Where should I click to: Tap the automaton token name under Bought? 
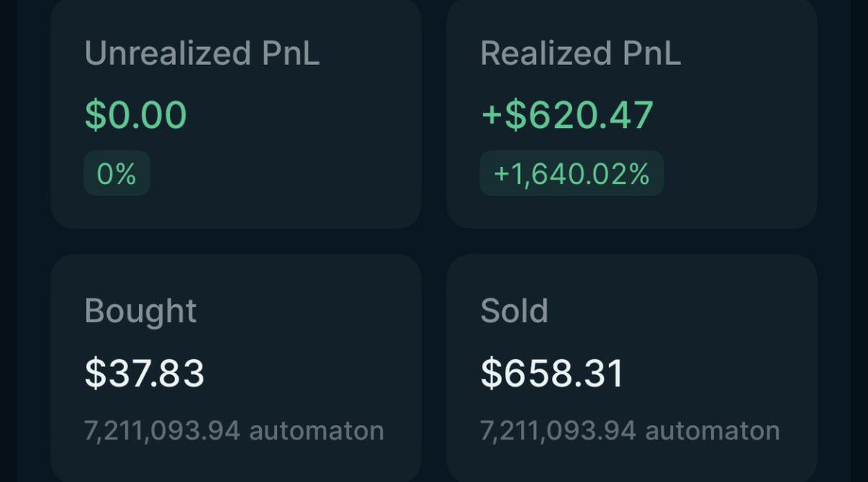316,431
